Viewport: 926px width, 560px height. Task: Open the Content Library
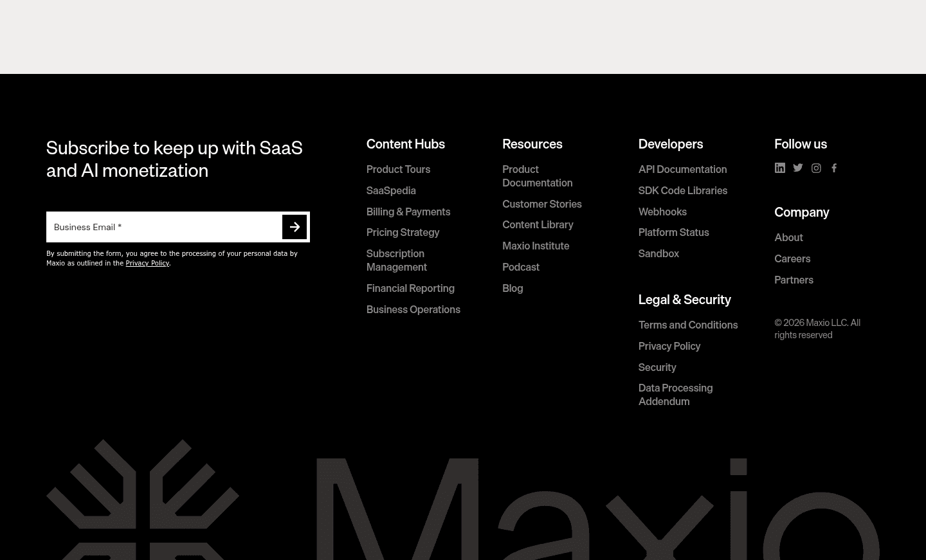(x=538, y=224)
